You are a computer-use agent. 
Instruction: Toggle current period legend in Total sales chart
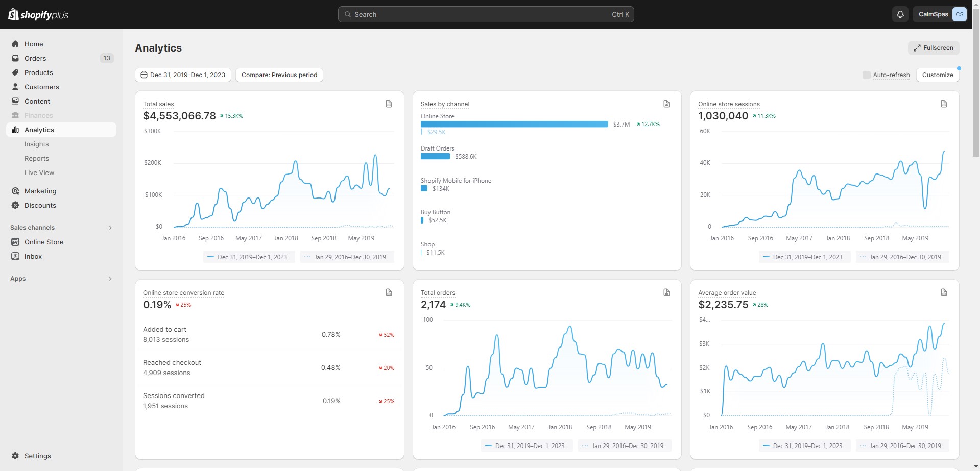(x=248, y=257)
